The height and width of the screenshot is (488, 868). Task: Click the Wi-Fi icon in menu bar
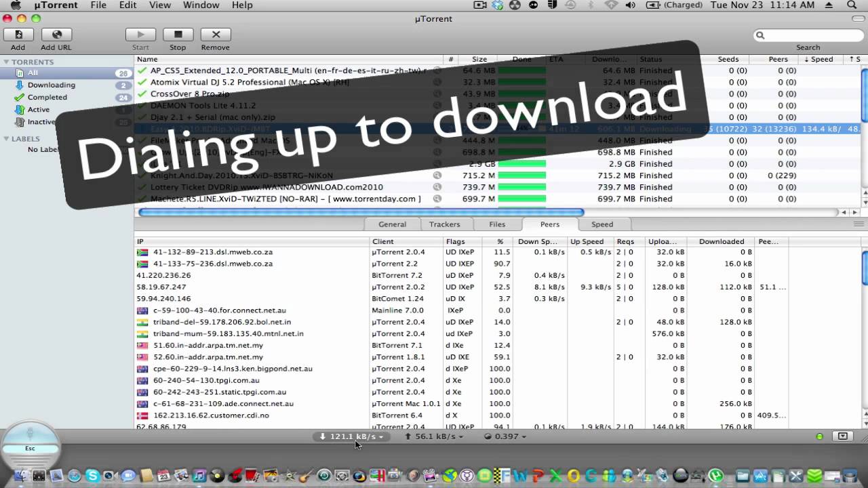(x=611, y=5)
